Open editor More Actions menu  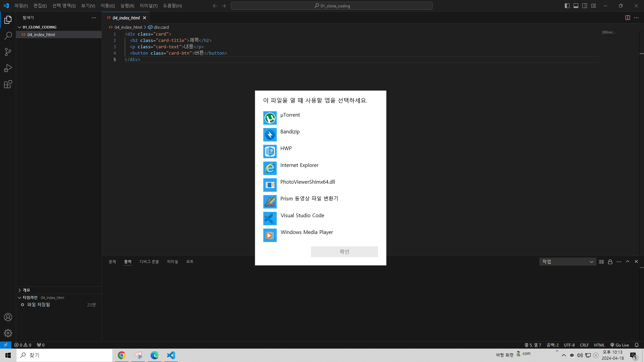point(636,18)
